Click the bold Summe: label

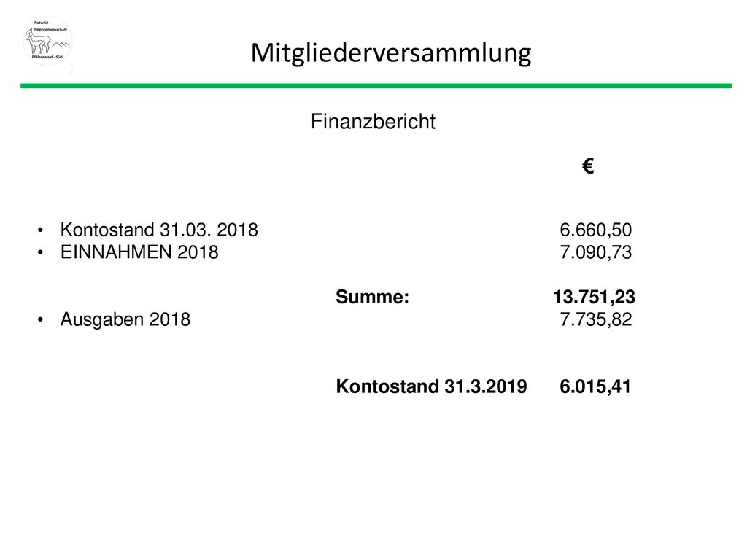pyautogui.click(x=373, y=297)
